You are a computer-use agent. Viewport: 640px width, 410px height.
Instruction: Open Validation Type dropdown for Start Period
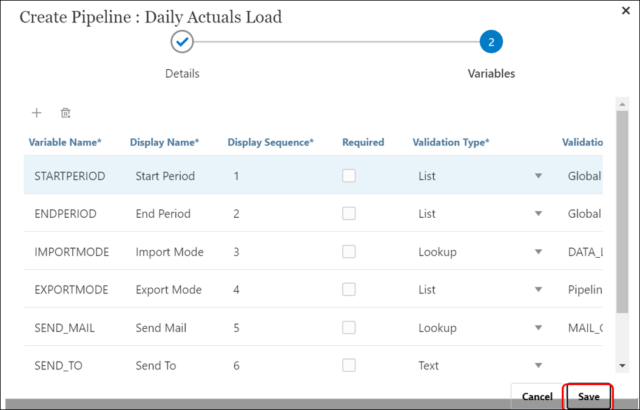coord(538,176)
